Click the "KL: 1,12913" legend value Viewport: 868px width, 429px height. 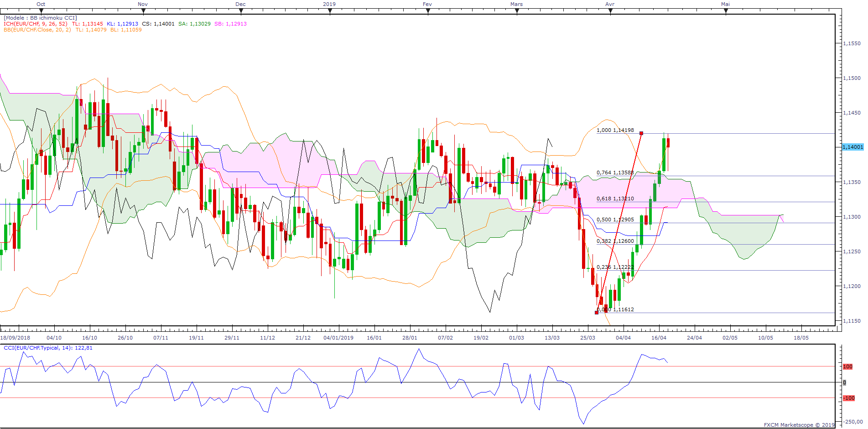tap(123, 24)
